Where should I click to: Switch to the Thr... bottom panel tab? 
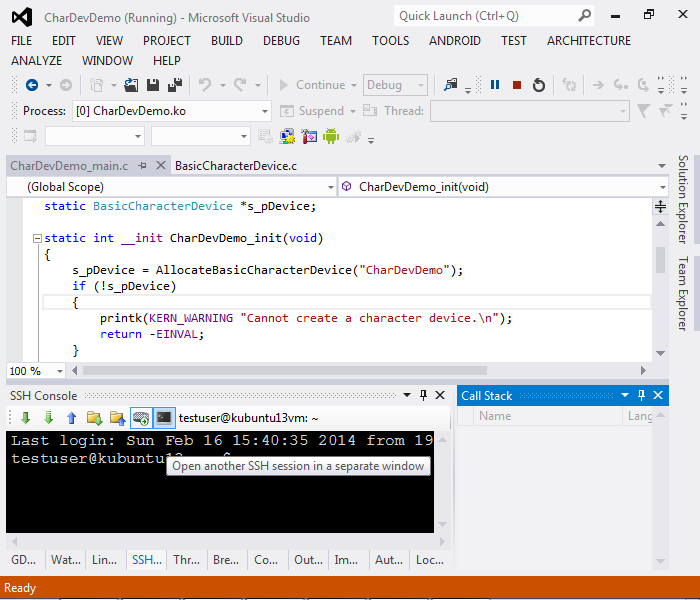(187, 560)
